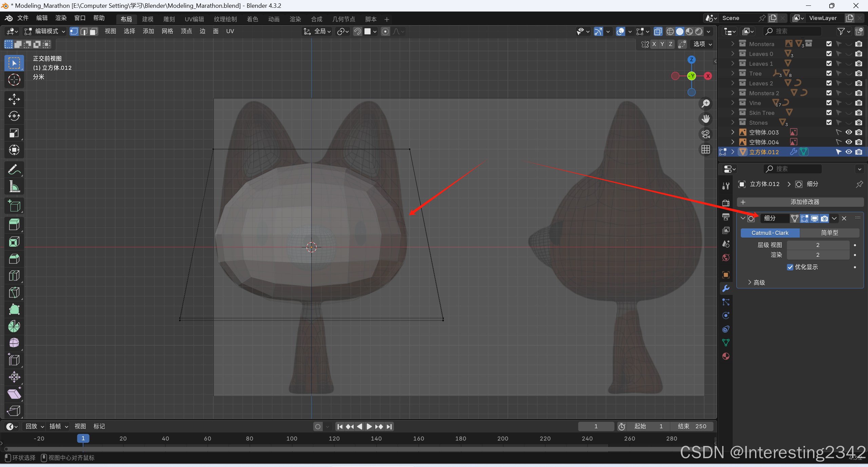Choose the Loop Cut tool
Viewport: 868px width, 467px height.
tap(14, 276)
